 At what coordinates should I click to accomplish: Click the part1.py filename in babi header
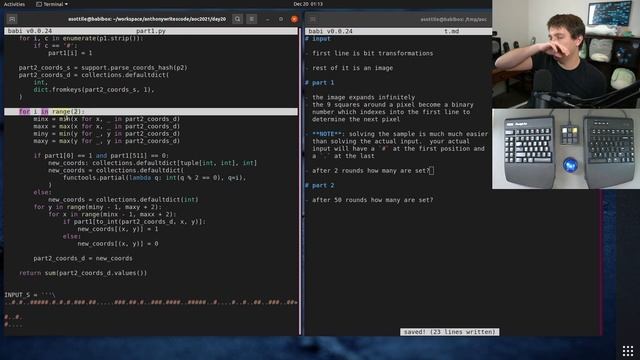pos(151,31)
